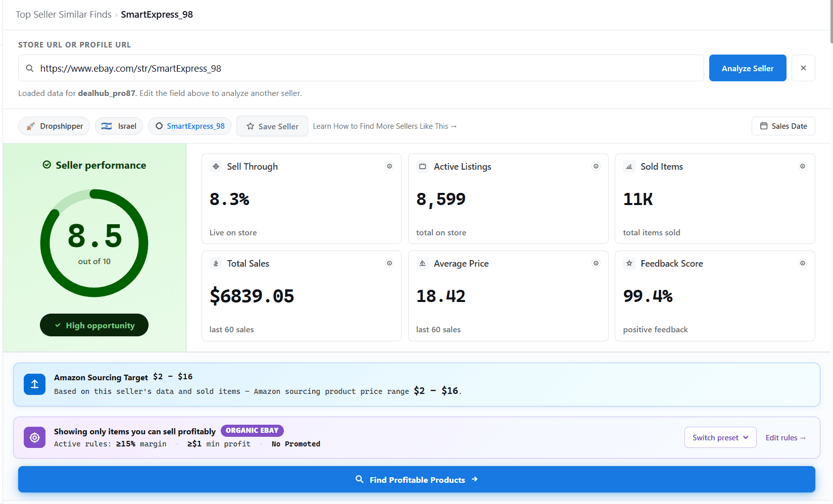The image size is (833, 504).
Task: Click the Dropshipper rocket tag
Action: point(54,126)
